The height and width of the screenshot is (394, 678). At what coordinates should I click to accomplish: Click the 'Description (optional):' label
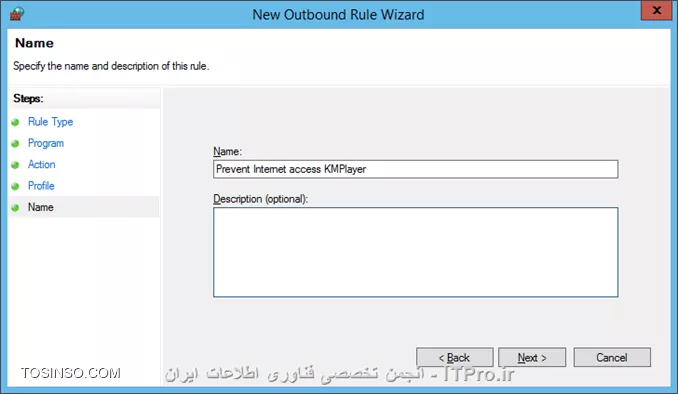[260, 199]
